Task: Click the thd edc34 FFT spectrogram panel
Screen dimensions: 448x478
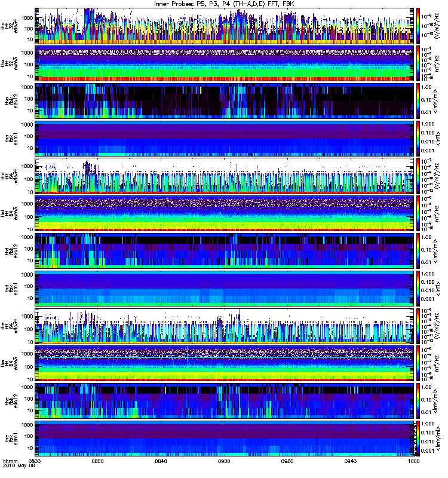Action: pyautogui.click(x=225, y=176)
